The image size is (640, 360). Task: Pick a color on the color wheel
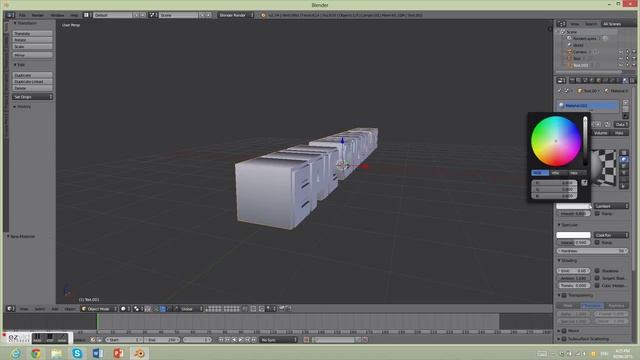click(x=556, y=141)
